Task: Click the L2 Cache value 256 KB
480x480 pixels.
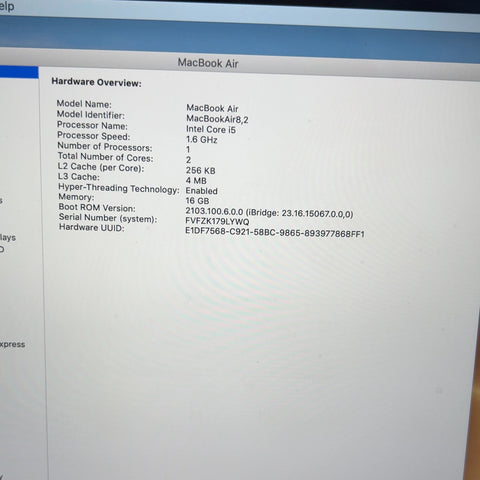Action: coord(201,170)
